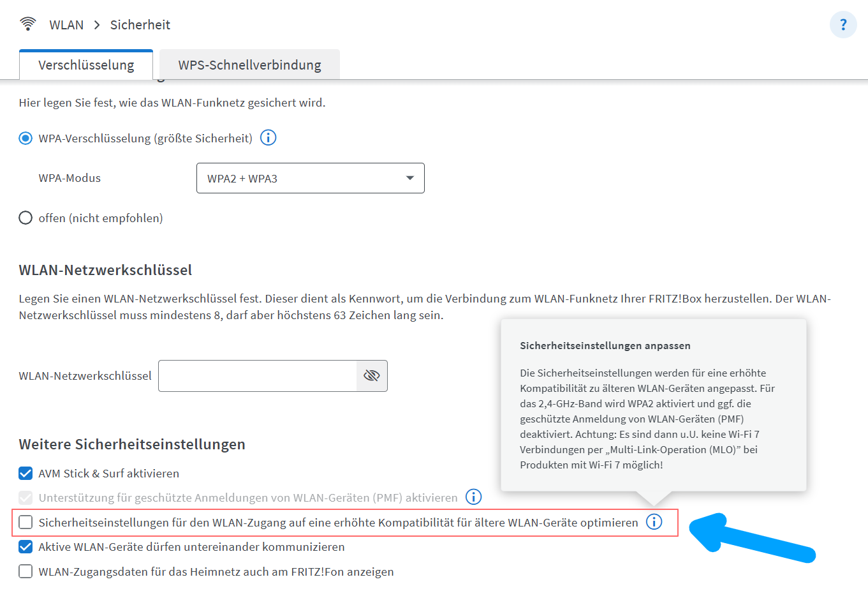
Task: Toggle the network key visibility eye icon
Action: [x=372, y=376]
